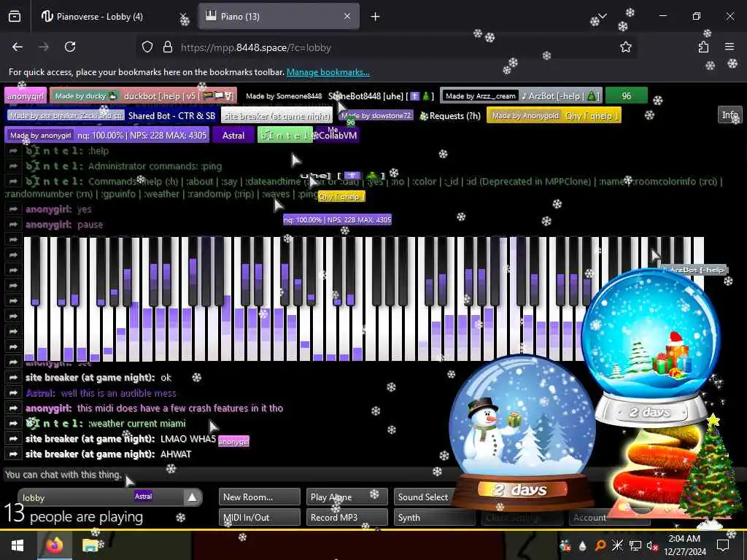Viewport: 747px width, 560px height.
Task: Select the anonygirl participant name tag
Action: 26,96
